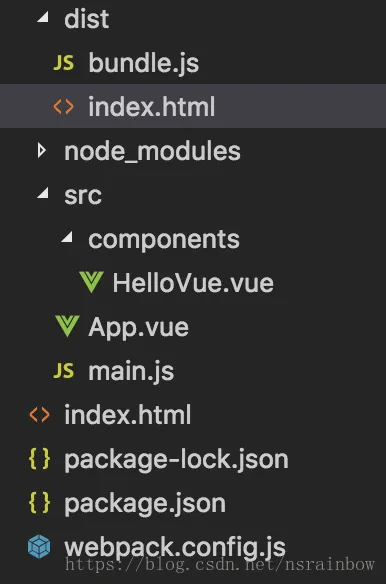
Task: Open the webpack.config.js file
Action: 175,548
